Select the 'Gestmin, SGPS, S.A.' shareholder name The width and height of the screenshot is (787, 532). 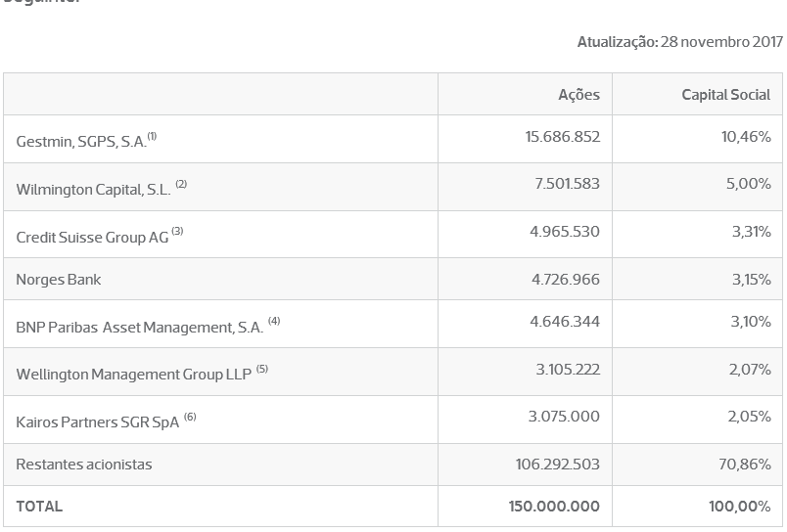coord(81,142)
